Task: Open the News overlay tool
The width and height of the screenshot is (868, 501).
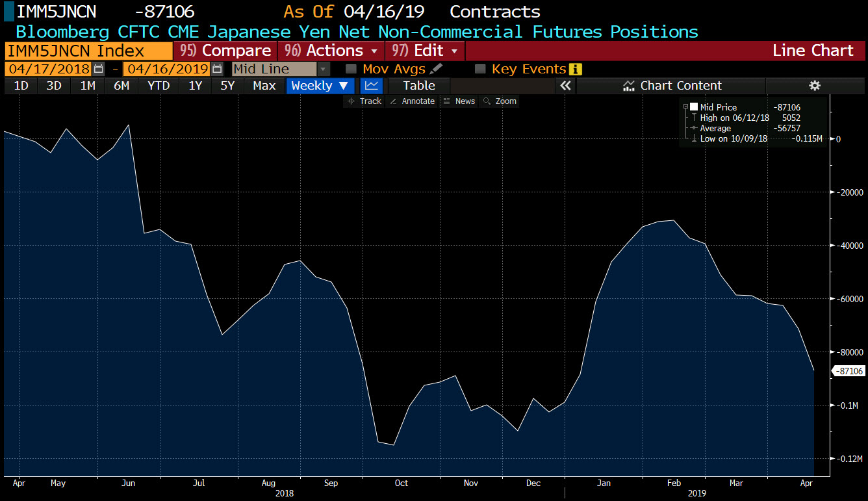Action: [x=459, y=101]
